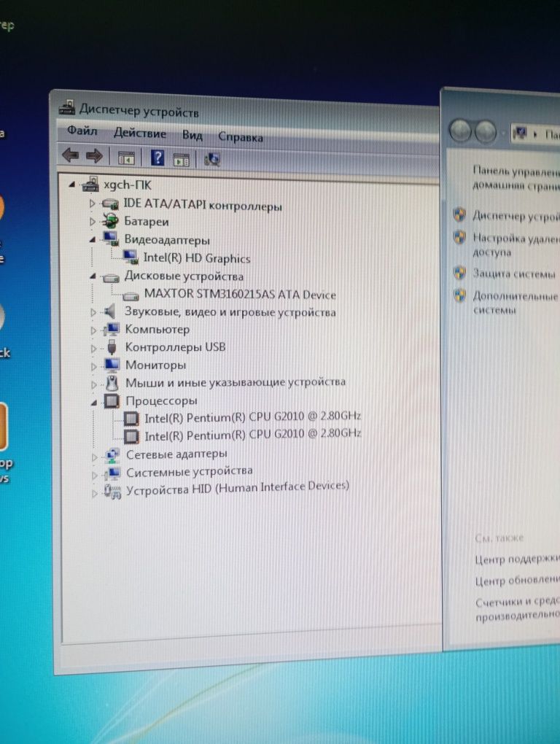
Task: Expand the Сетевые адаптеры category
Action: [94, 457]
